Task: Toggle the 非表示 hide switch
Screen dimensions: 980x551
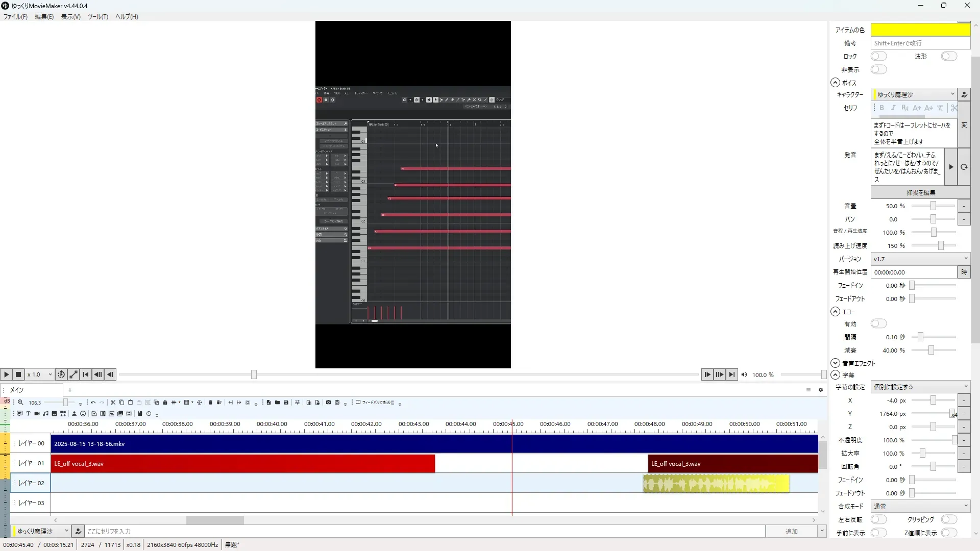Action: point(878,69)
